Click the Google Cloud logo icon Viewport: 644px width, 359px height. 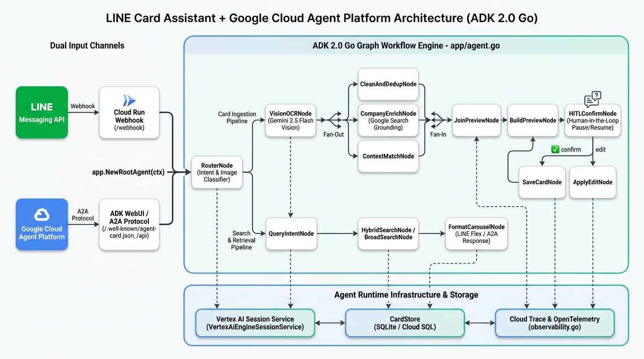click(42, 215)
